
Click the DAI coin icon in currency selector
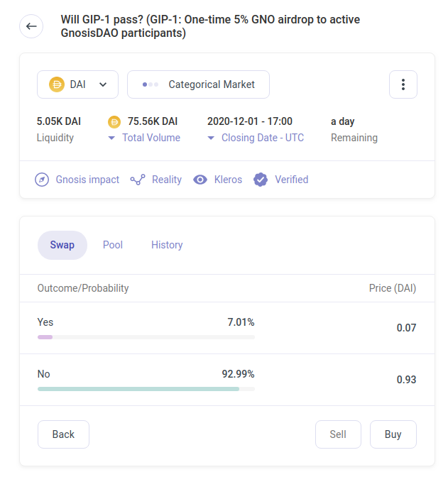pos(57,84)
